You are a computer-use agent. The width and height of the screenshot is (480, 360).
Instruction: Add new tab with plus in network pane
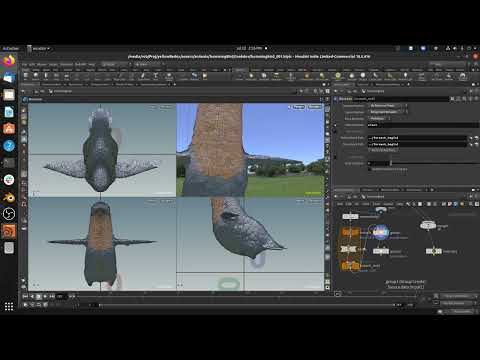coord(432,190)
